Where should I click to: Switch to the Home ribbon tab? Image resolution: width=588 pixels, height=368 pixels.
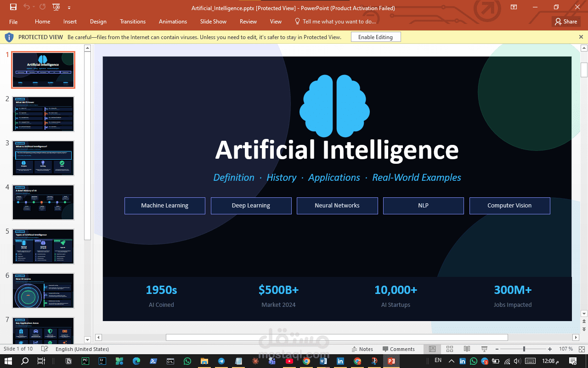43,22
